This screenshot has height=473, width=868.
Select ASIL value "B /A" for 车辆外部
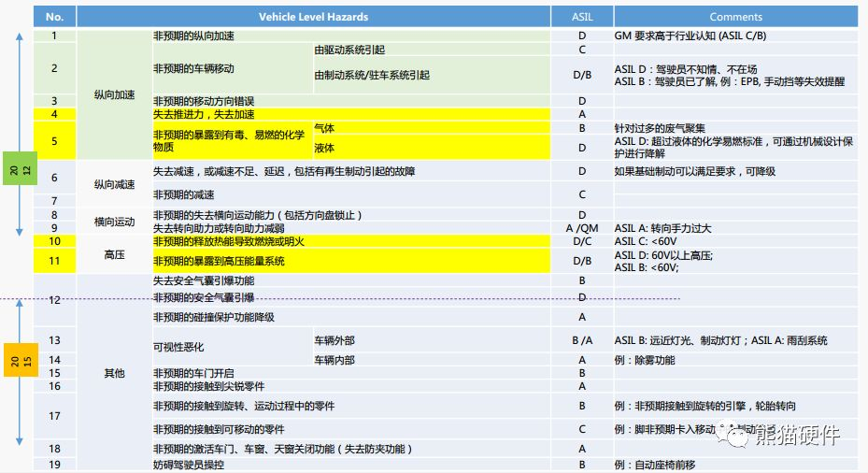[x=582, y=340]
